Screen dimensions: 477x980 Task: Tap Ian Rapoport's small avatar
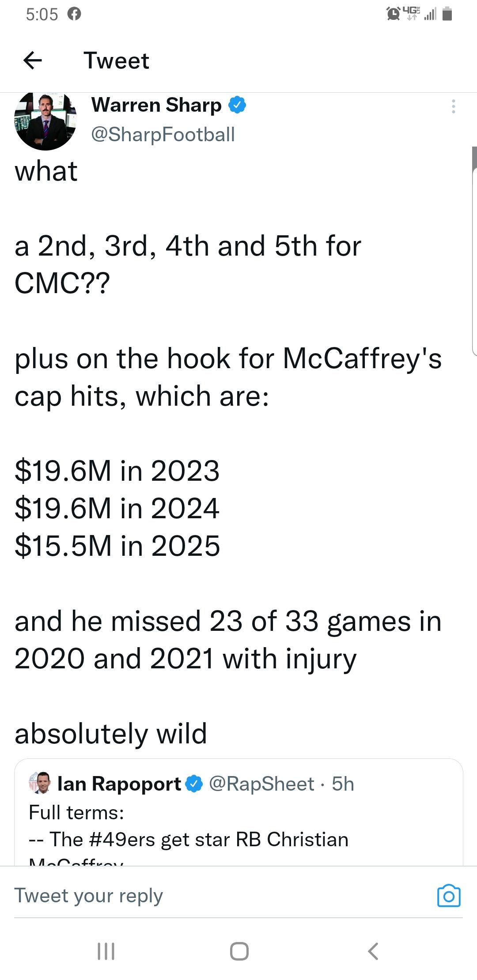coord(40,784)
